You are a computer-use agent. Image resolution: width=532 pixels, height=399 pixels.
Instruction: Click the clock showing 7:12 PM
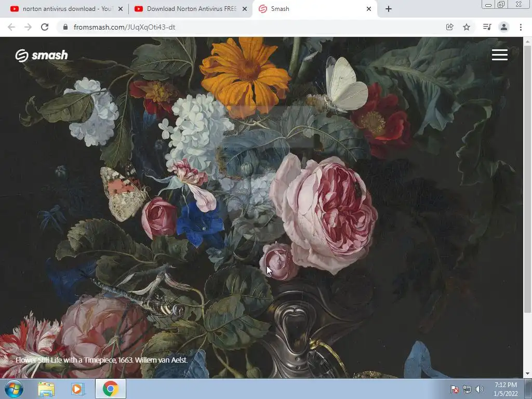coord(506,389)
